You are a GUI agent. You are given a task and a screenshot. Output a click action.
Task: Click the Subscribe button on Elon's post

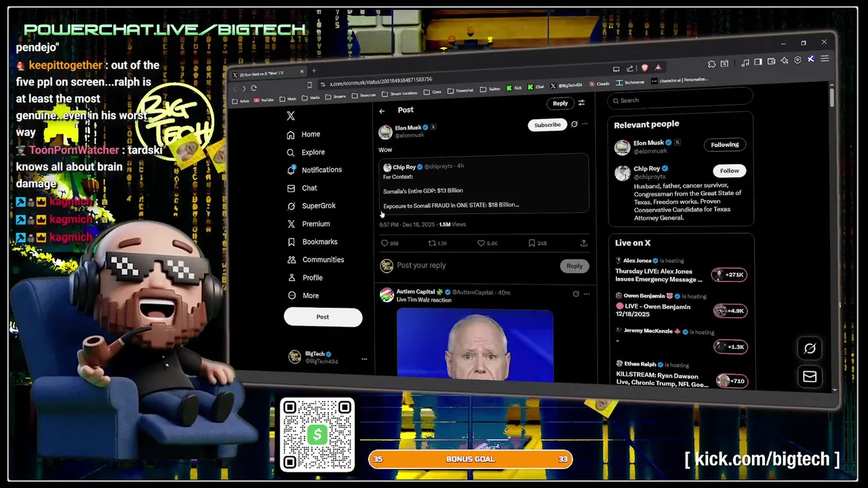click(x=547, y=125)
